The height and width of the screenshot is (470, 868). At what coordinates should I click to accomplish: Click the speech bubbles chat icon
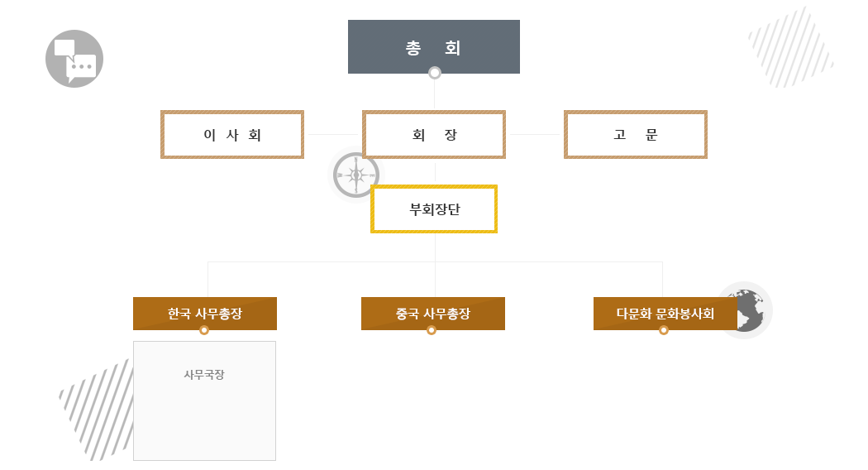pos(74,59)
